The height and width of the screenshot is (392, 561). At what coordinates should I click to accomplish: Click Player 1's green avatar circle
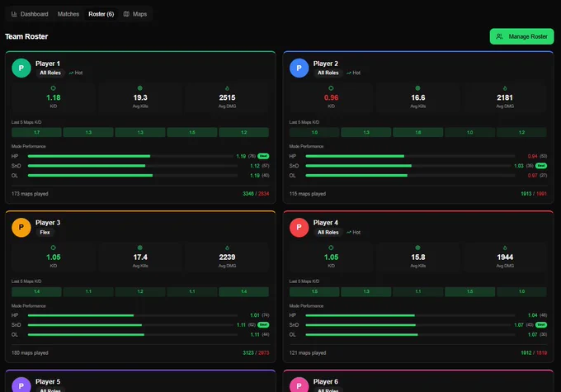[x=21, y=68]
